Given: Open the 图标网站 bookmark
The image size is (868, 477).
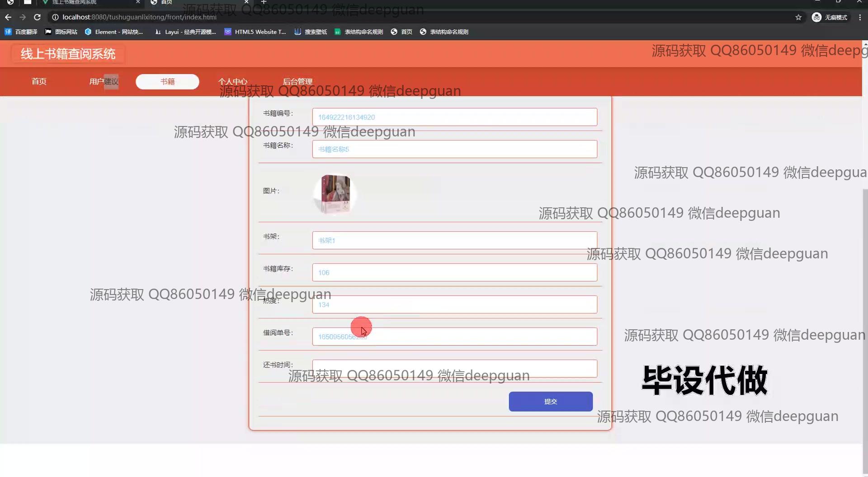Looking at the screenshot, I should point(61,32).
